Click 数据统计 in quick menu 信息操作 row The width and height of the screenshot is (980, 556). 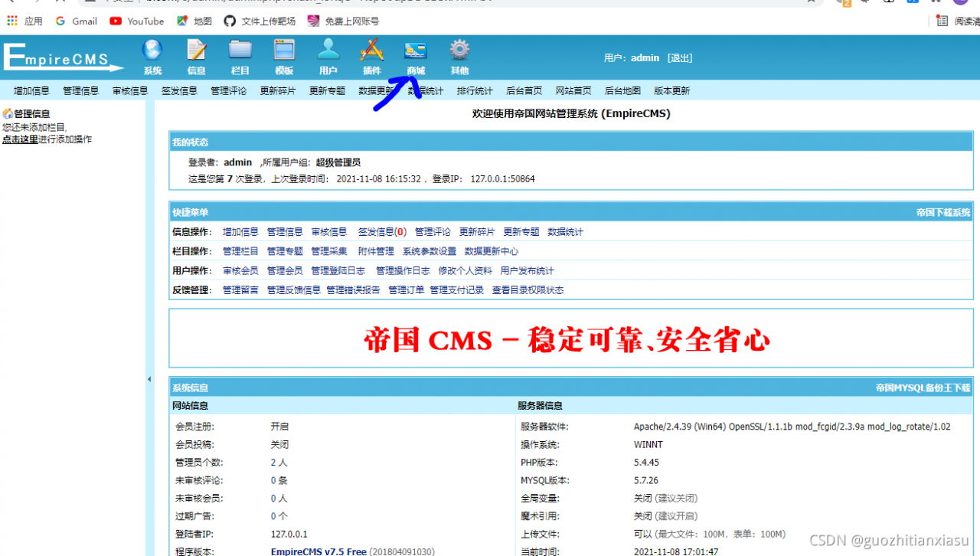point(565,231)
